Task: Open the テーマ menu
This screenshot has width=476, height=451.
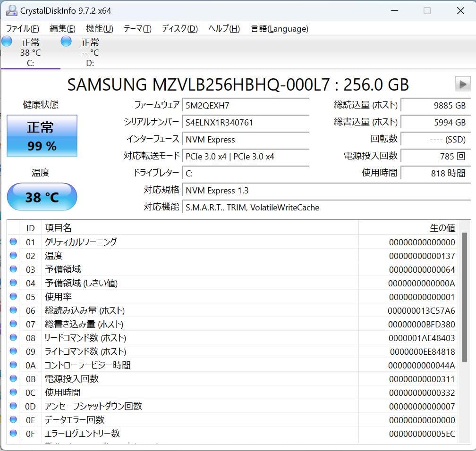Action: 136,28
